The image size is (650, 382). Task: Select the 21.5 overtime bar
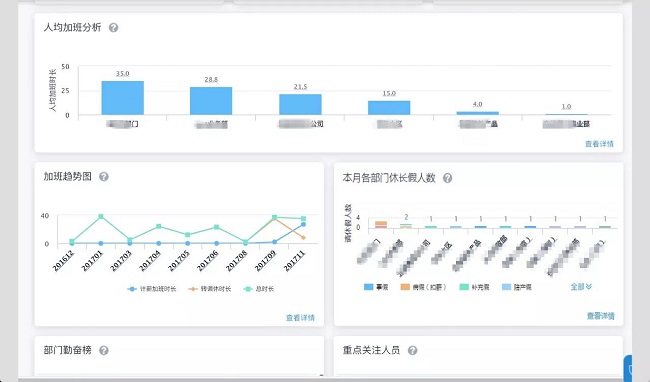[x=300, y=104]
